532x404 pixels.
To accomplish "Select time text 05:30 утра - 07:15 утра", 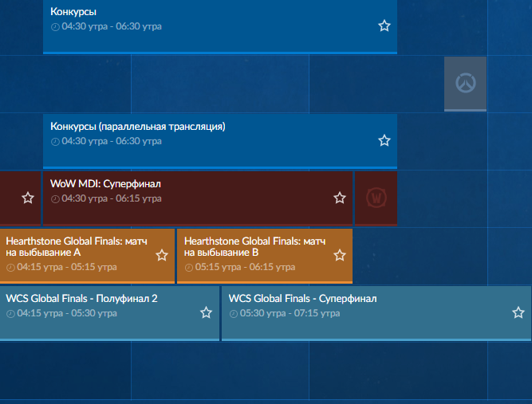I will pyautogui.click(x=290, y=313).
